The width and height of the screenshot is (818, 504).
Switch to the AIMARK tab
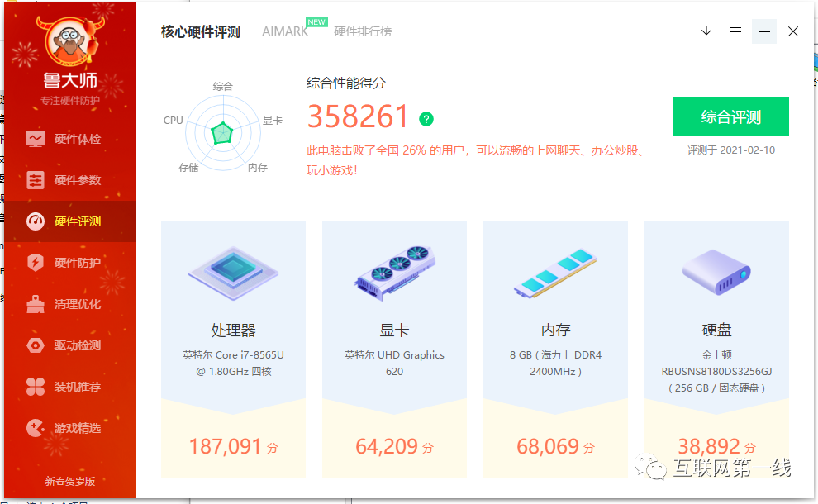(x=285, y=32)
